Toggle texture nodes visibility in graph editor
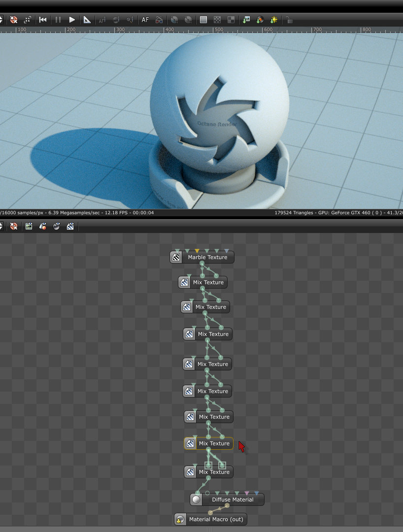This screenshot has width=403, height=532. point(70,226)
